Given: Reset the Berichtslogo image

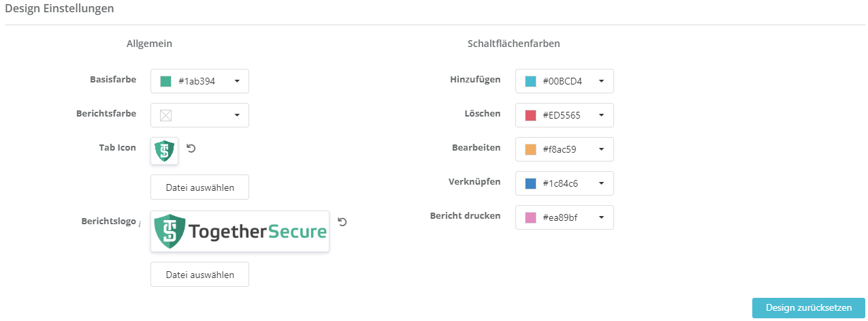Looking at the screenshot, I should coord(342,221).
